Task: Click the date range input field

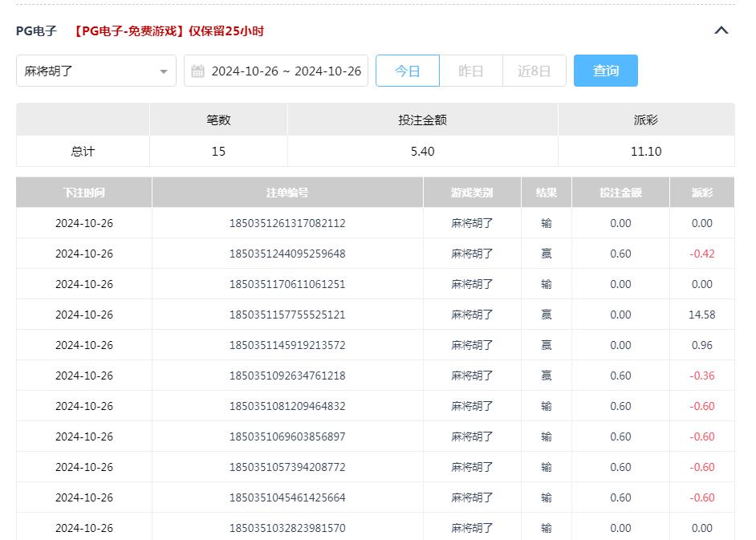Action: 285,71
